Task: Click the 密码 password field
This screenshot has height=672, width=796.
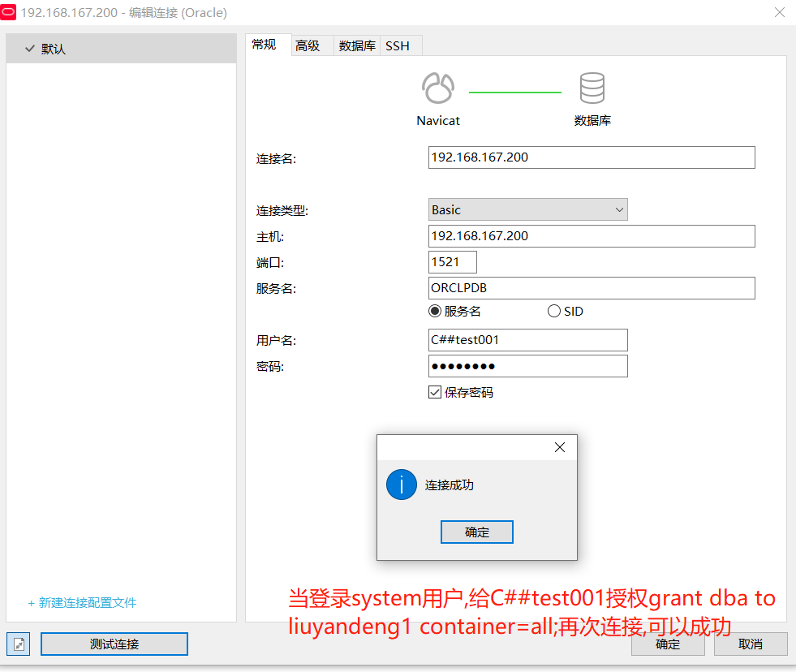Action: (x=528, y=366)
